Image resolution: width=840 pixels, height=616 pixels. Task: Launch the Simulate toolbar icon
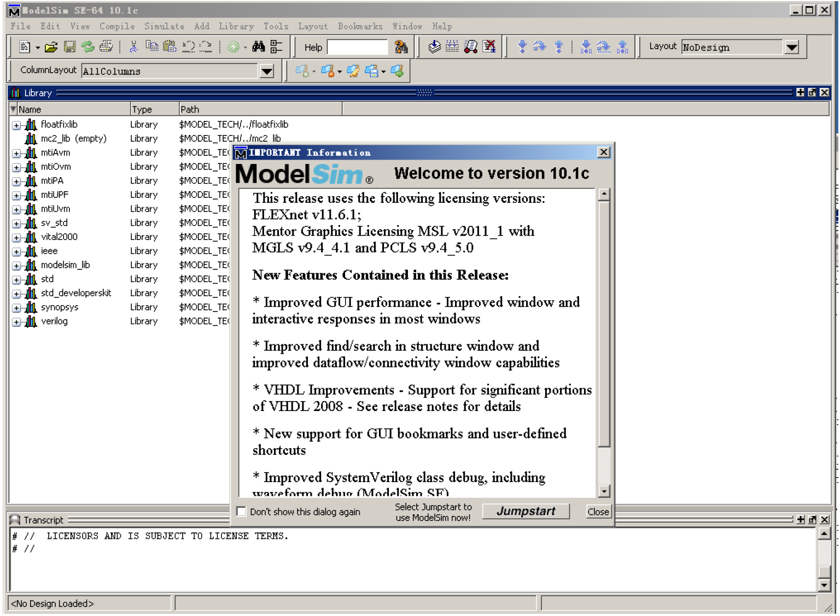pos(470,46)
